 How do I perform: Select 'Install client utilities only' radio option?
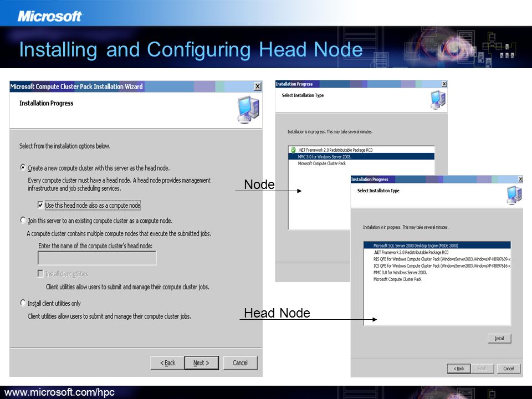tap(23, 303)
